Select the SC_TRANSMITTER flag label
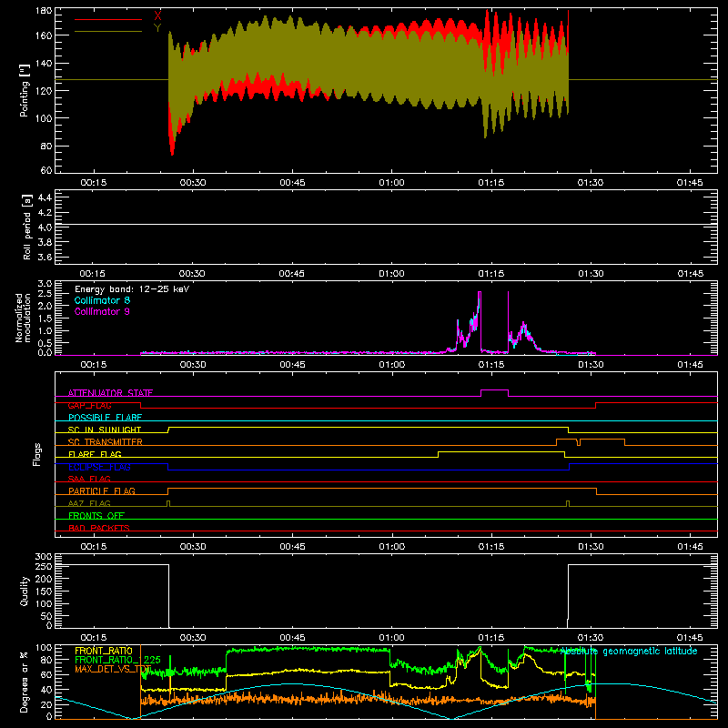 point(106,442)
